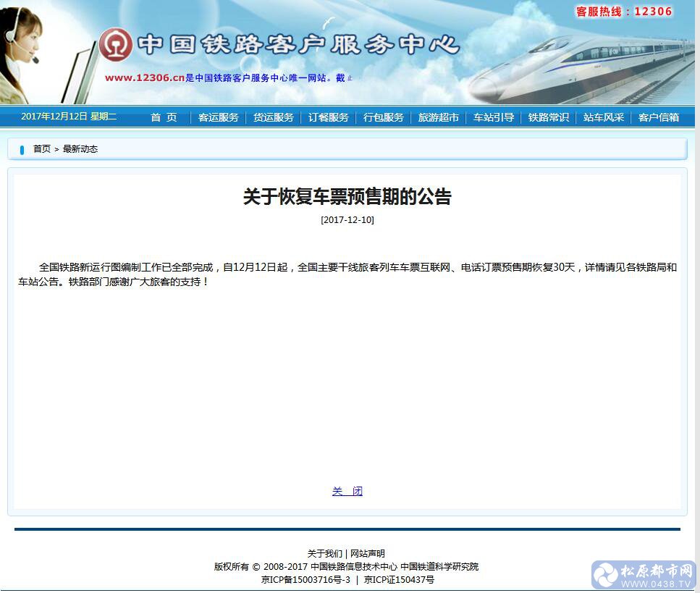The width and height of the screenshot is (700, 593).
Task: Click the announcement date [2017-12-10]
Action: pos(347,219)
